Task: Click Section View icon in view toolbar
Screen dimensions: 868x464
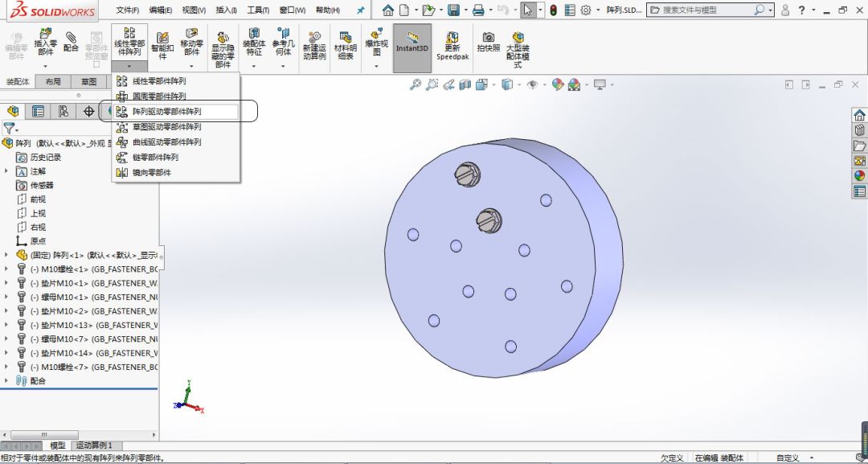Action: [465, 84]
